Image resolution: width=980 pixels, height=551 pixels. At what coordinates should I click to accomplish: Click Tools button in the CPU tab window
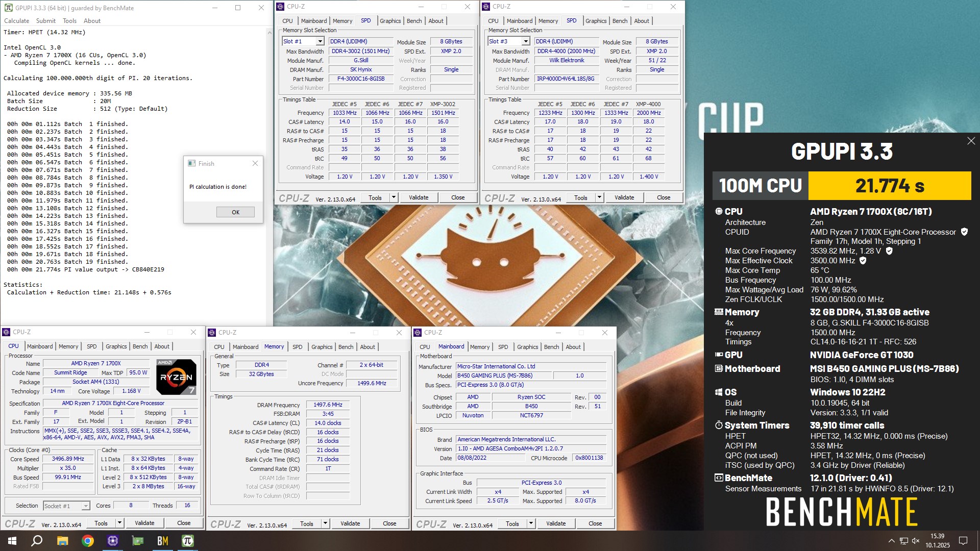[x=101, y=523]
